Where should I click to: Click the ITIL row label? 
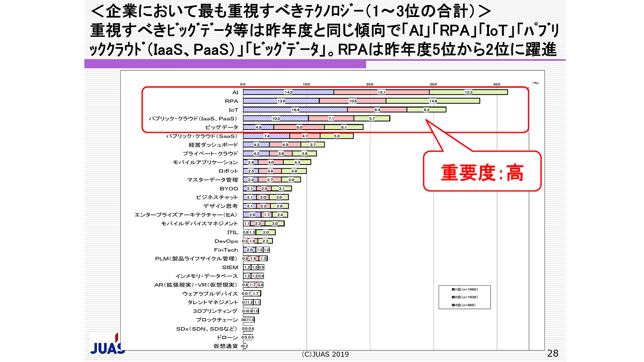coord(233,232)
